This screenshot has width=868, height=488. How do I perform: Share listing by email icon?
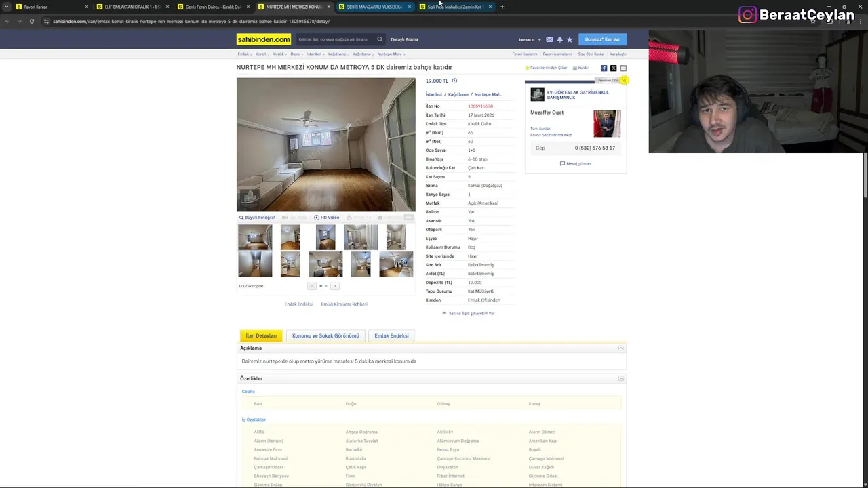[x=623, y=68]
